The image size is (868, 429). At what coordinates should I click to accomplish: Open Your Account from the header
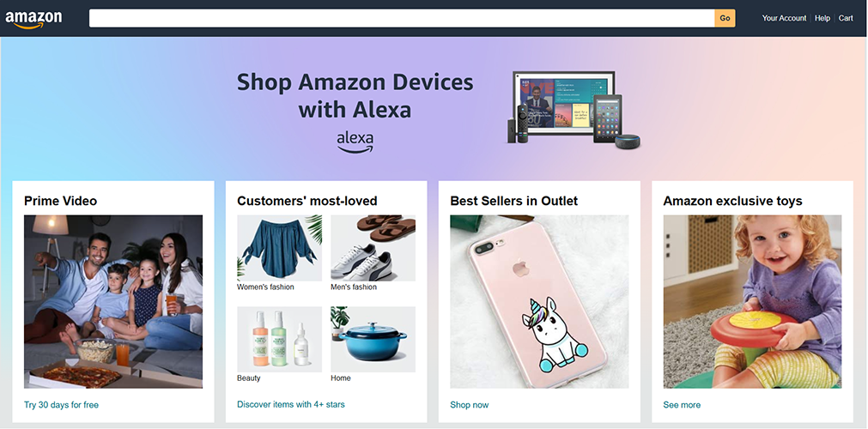(784, 18)
